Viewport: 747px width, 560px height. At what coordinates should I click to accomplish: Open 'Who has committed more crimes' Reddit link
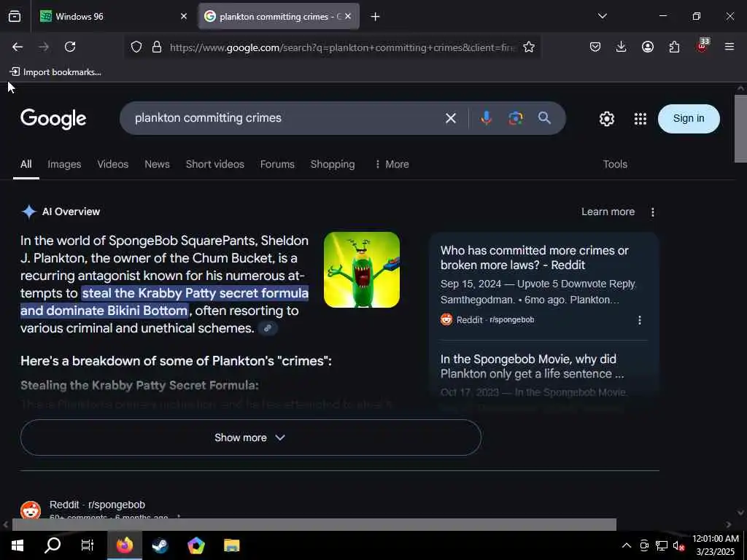[x=535, y=257]
